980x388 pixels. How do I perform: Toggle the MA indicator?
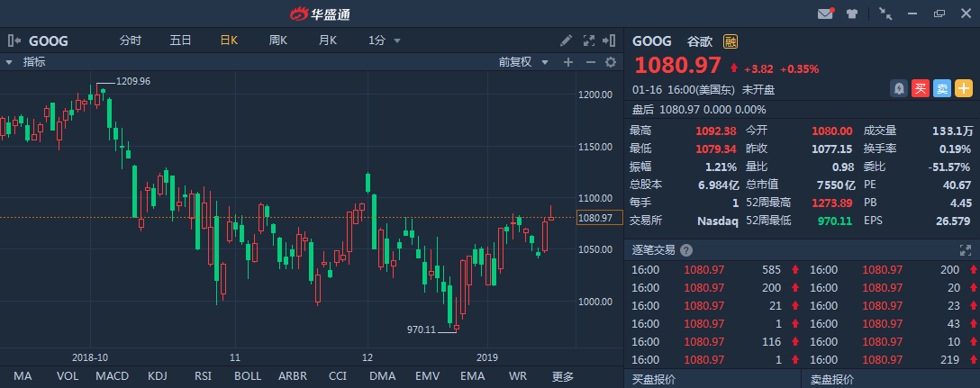point(23,377)
